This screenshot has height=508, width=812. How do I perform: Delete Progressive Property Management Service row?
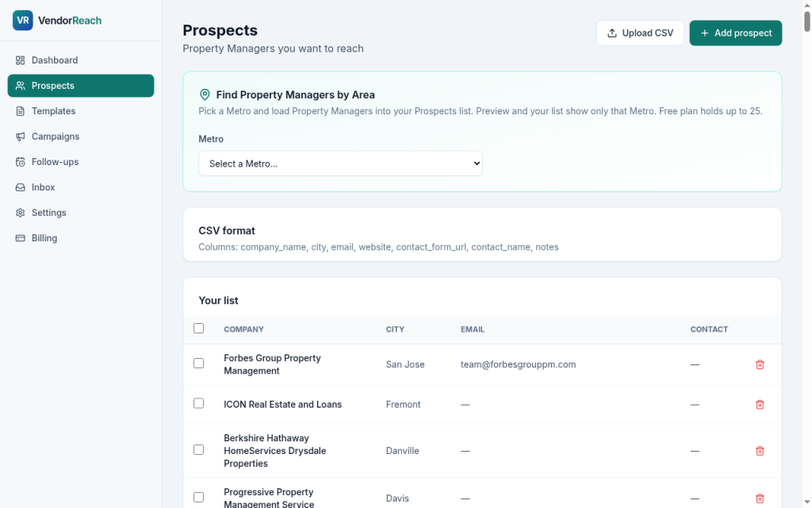tap(760, 498)
